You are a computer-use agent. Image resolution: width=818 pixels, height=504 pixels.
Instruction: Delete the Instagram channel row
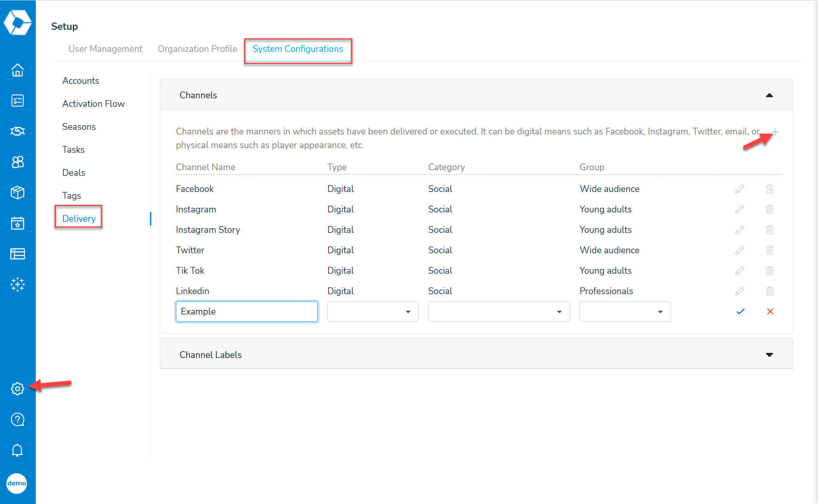click(x=770, y=209)
